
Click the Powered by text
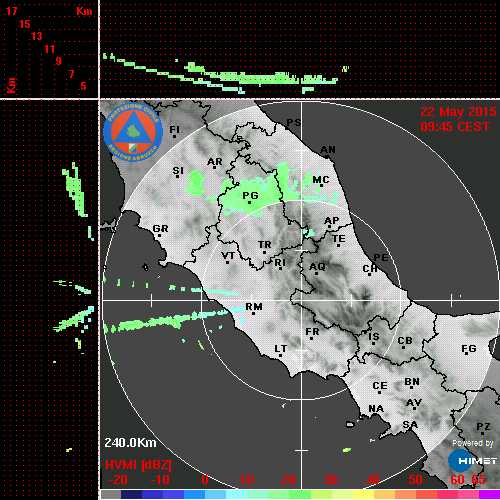tap(473, 443)
